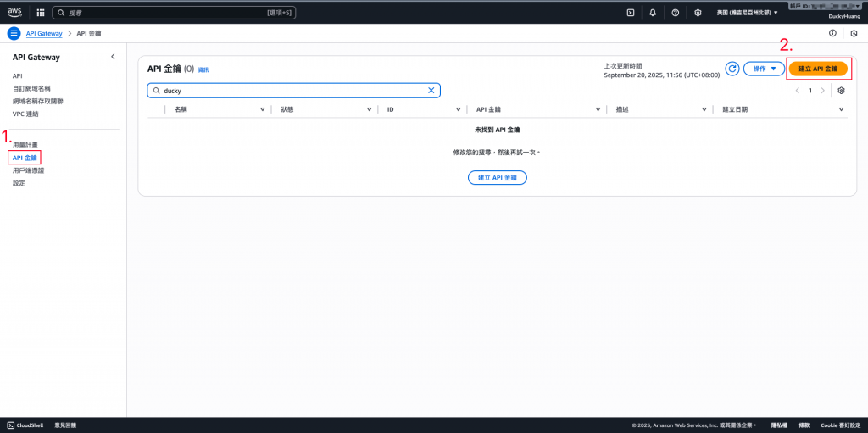The image size is (868, 433).
Task: Open the help question mark icon
Action: tap(676, 12)
